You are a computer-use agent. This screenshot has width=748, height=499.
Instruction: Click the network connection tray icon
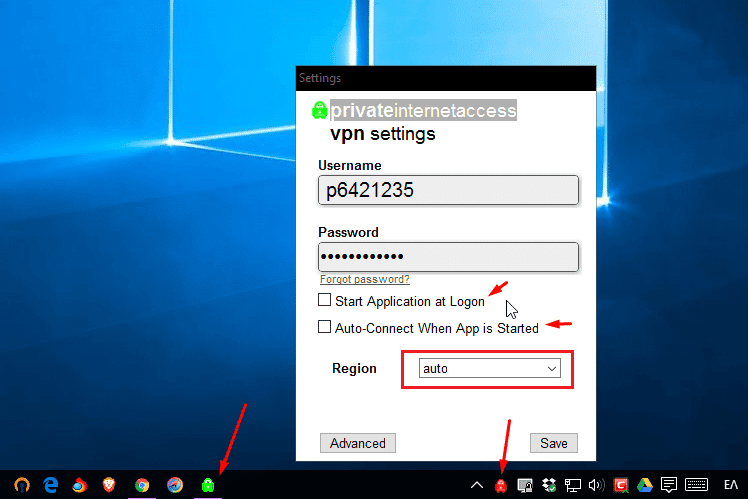coord(572,486)
